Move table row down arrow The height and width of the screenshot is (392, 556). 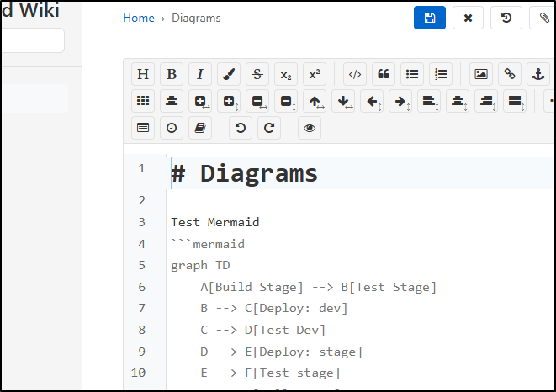tap(343, 101)
